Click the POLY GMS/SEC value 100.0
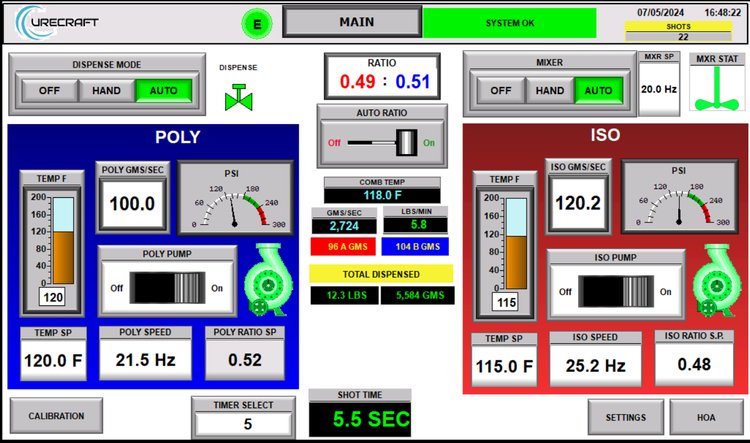The height and width of the screenshot is (443, 750). 132,203
